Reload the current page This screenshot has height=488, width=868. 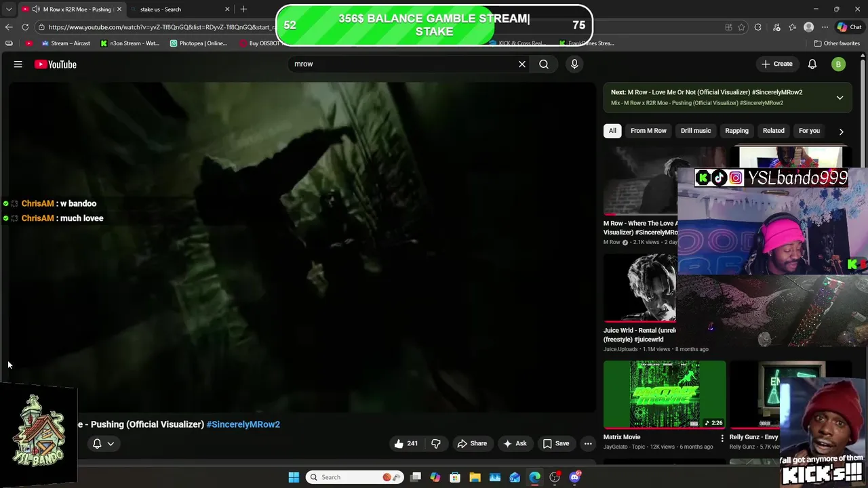click(25, 27)
